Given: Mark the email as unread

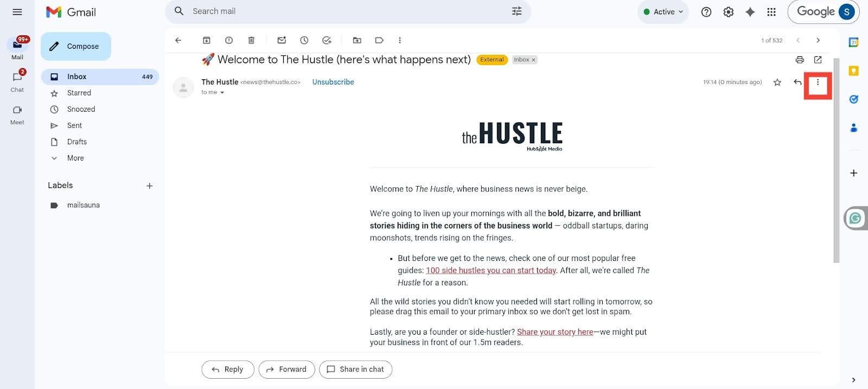Looking at the screenshot, I should (x=282, y=40).
